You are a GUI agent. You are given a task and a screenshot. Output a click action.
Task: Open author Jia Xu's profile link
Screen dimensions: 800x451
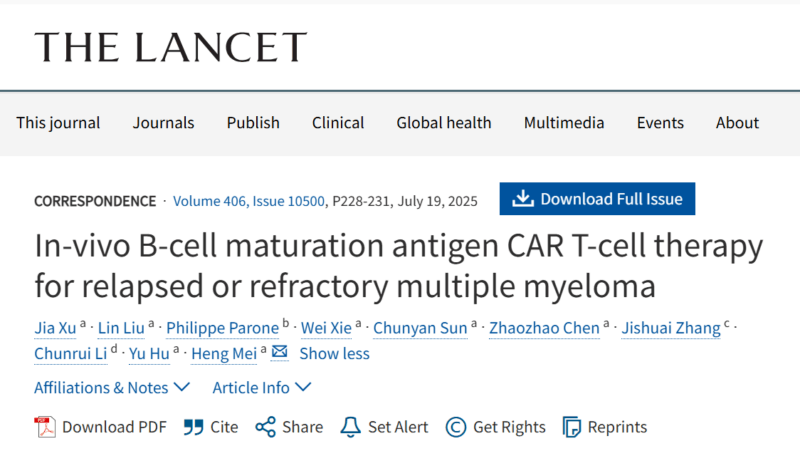point(55,328)
